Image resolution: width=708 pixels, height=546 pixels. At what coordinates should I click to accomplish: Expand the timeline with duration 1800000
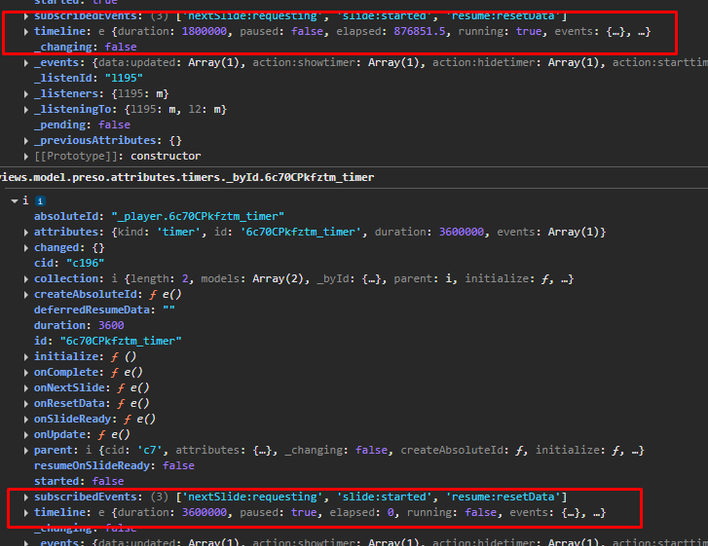[26, 32]
